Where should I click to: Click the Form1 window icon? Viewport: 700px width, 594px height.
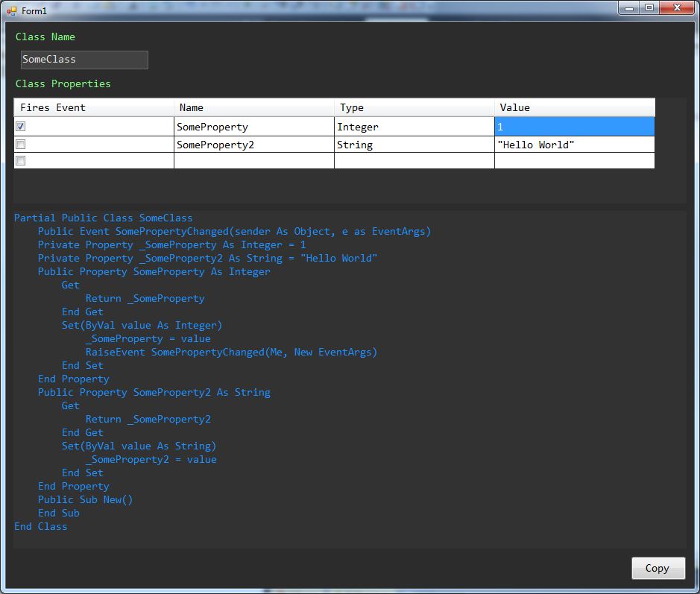(12, 10)
